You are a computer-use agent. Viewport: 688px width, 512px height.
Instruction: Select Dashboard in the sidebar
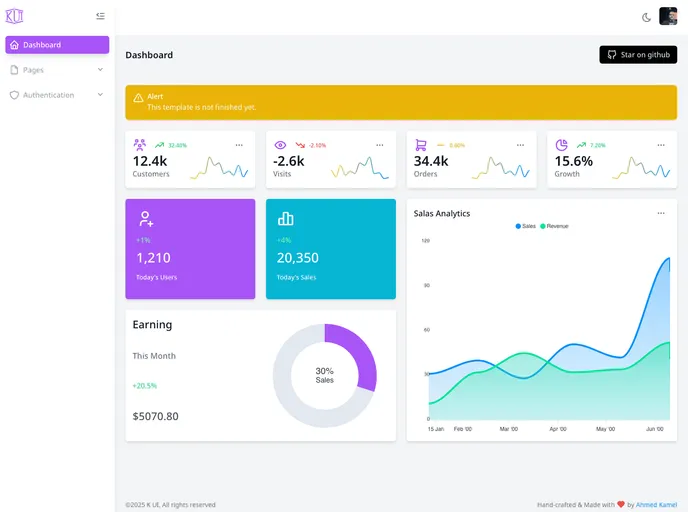point(57,45)
